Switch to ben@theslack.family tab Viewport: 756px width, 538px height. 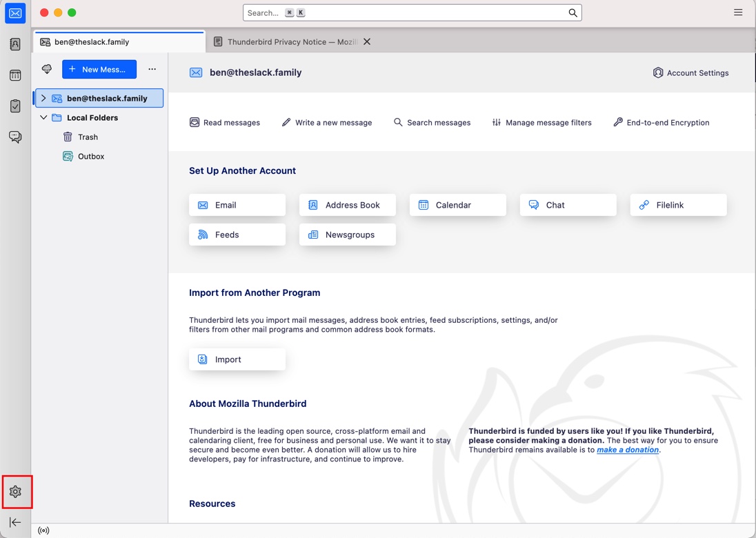pyautogui.click(x=119, y=42)
